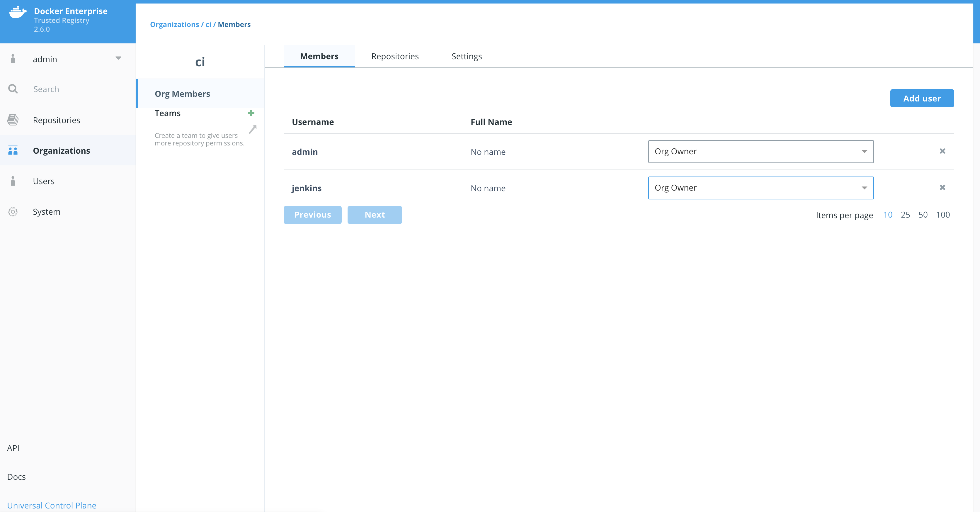Click the System gear icon in sidebar
Viewport: 980px width, 512px height.
pyautogui.click(x=13, y=212)
